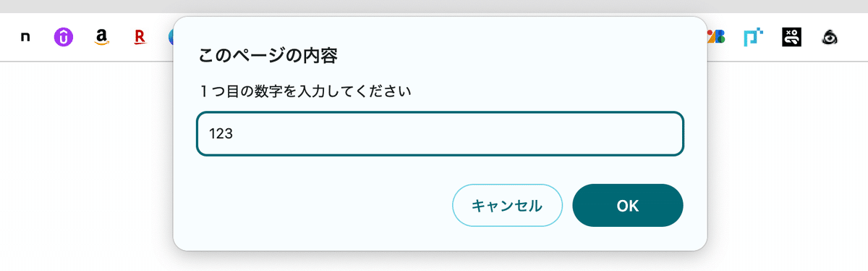Open the colorful shapes bookmark icon
Viewport: 868px width, 271px height.
(715, 37)
